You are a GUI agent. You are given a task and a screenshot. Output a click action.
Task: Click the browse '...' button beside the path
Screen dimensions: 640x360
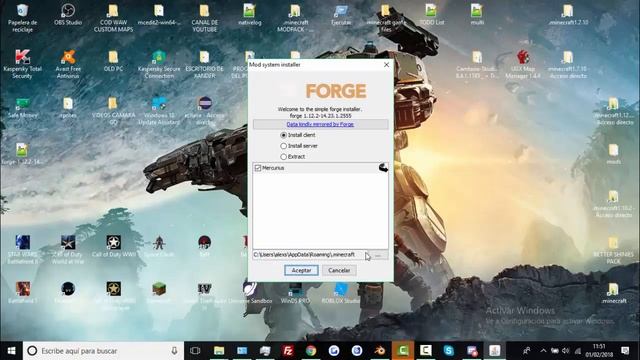coord(378,255)
